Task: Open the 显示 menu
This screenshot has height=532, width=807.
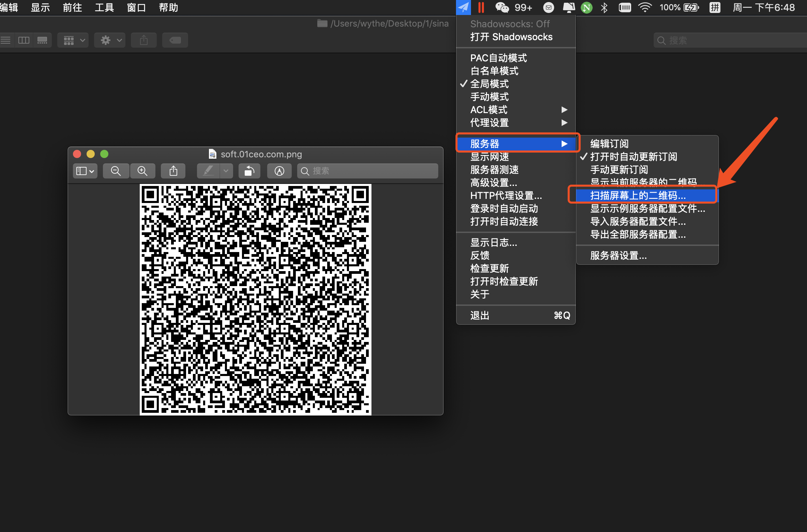Action: (40, 7)
